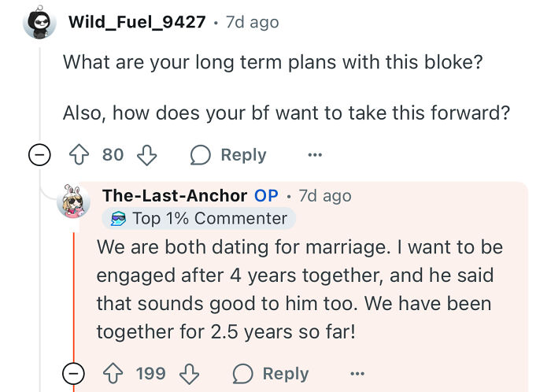Open The-Last-Anchor username link
This screenshot has width=551, height=392.
click(173, 195)
